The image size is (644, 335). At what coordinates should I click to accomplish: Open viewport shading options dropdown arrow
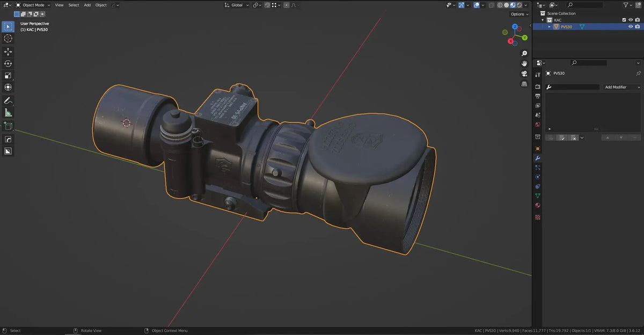pyautogui.click(x=526, y=5)
